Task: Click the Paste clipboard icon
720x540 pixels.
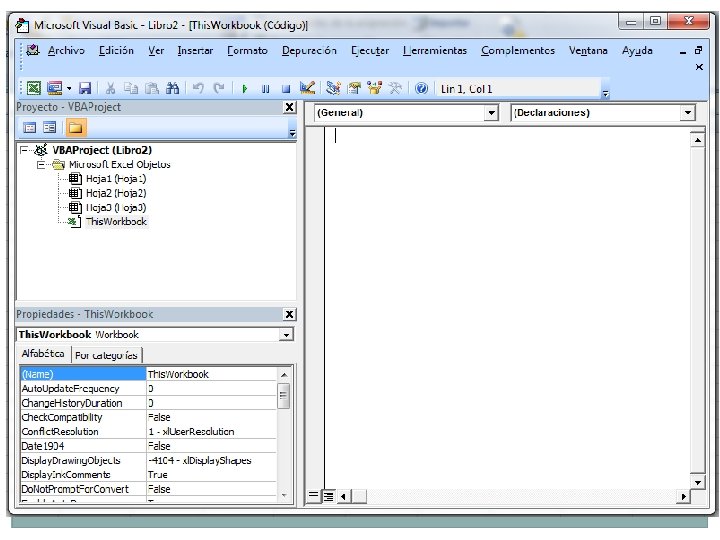Action: coord(152,88)
